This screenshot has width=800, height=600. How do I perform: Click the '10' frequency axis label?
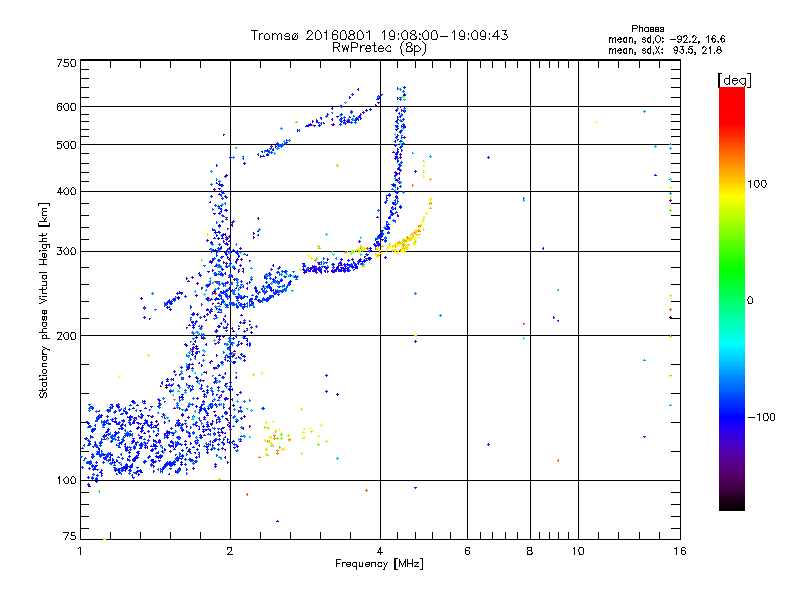[x=578, y=551]
